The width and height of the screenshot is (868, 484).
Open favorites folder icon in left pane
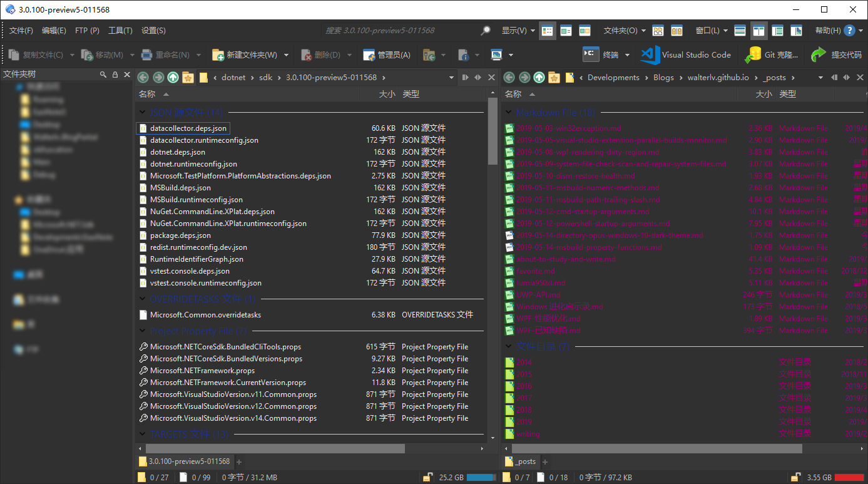coord(188,78)
